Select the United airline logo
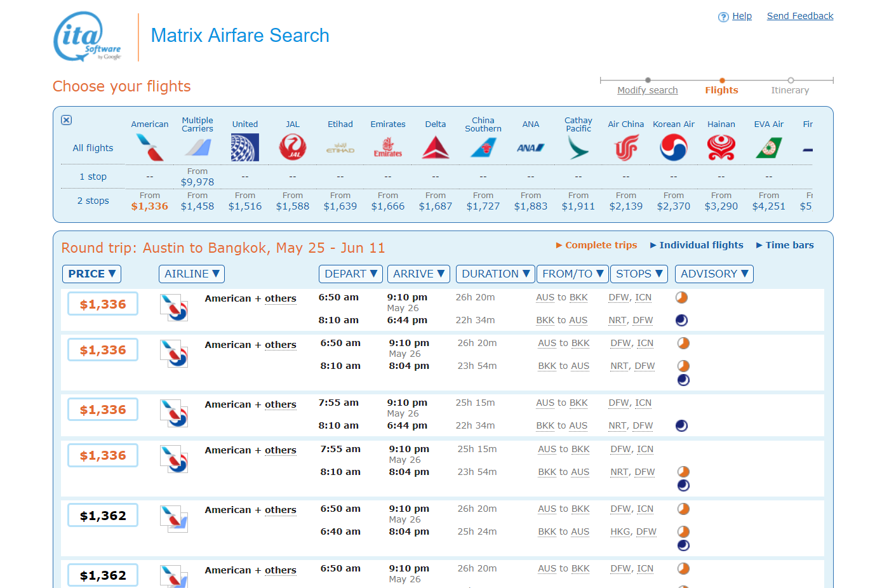The height and width of the screenshot is (588, 882). pos(245,147)
